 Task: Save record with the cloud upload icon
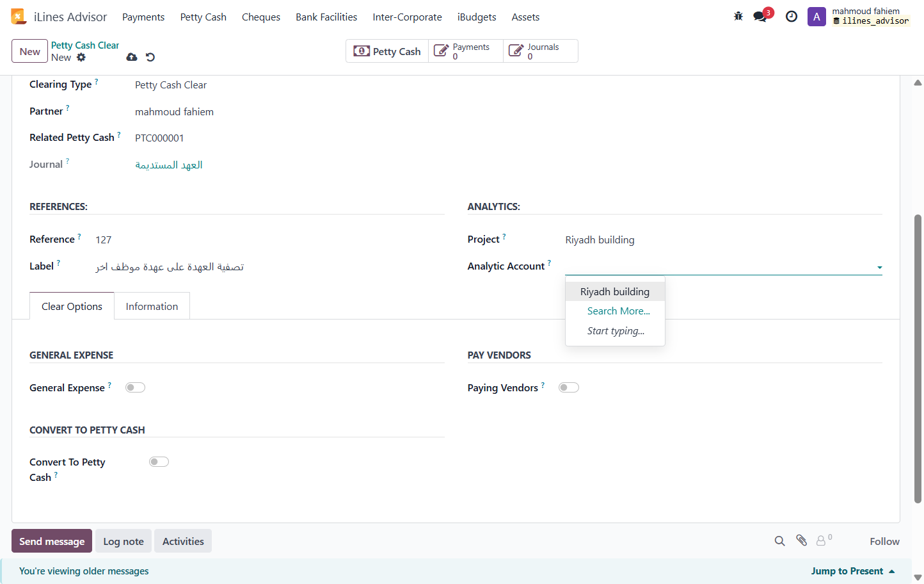tap(132, 57)
